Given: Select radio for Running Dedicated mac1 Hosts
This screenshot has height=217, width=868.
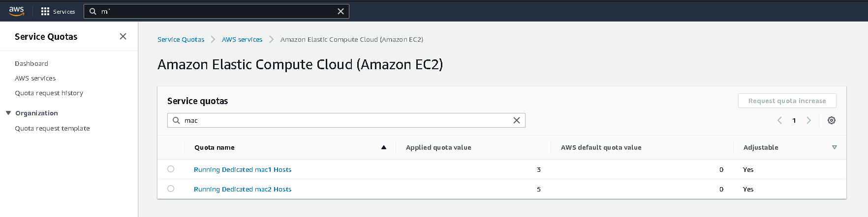Looking at the screenshot, I should (171, 169).
